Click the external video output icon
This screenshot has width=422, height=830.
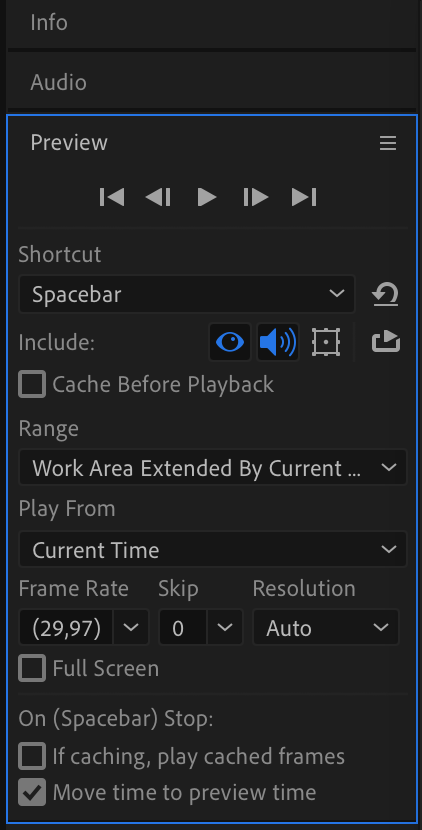click(x=385, y=342)
